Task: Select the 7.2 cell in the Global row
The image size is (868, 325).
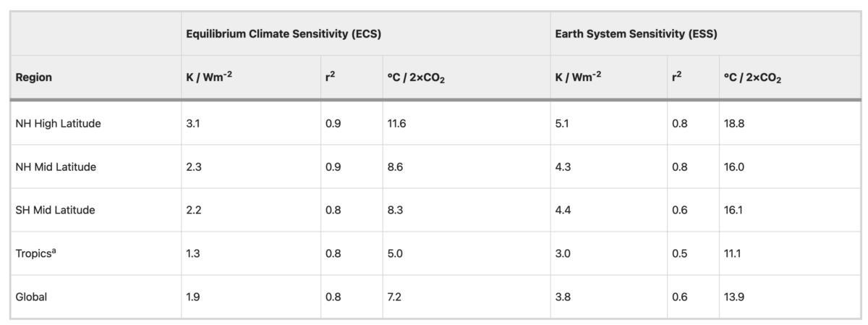Action: (395, 297)
